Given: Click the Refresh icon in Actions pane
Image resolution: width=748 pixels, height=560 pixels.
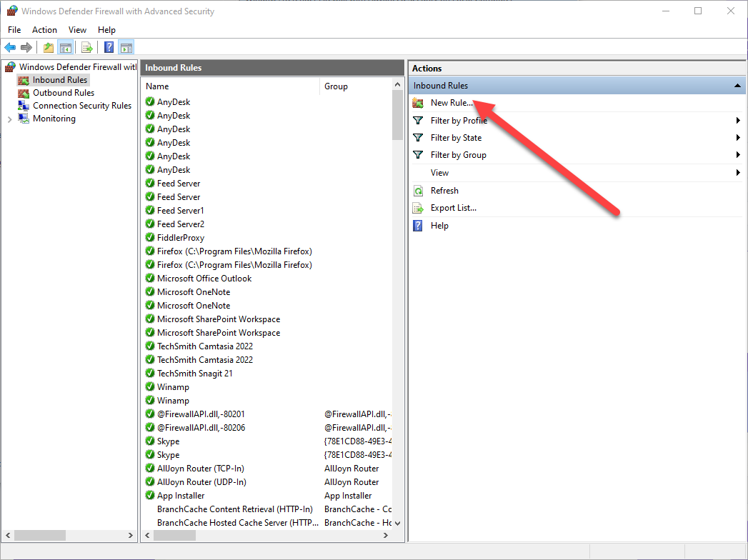Looking at the screenshot, I should (x=418, y=191).
